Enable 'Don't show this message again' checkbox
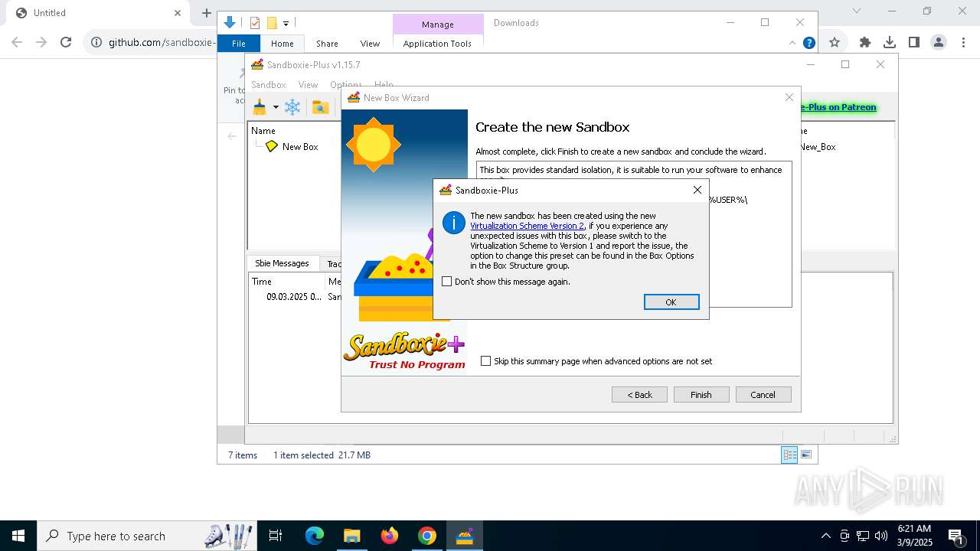 coord(447,282)
